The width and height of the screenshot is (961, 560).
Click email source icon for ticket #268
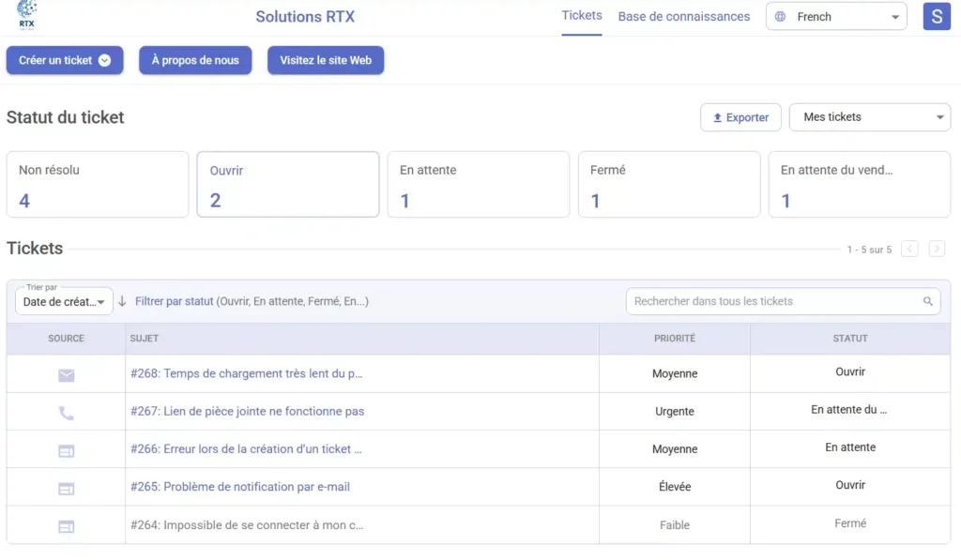tap(66, 375)
